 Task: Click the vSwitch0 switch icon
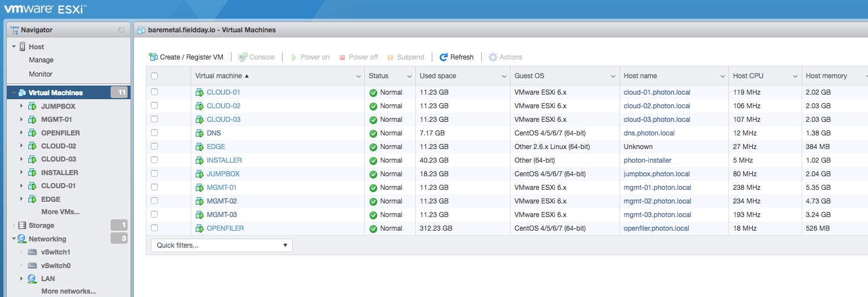tap(33, 266)
